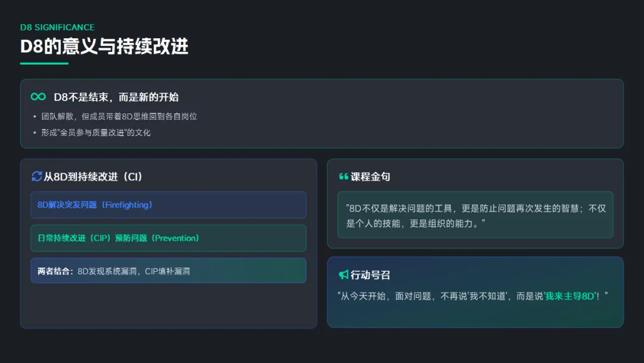Click the highlighted text 我来主导8D
Image resolution: width=644 pixels, height=363 pixels.
tap(569, 296)
